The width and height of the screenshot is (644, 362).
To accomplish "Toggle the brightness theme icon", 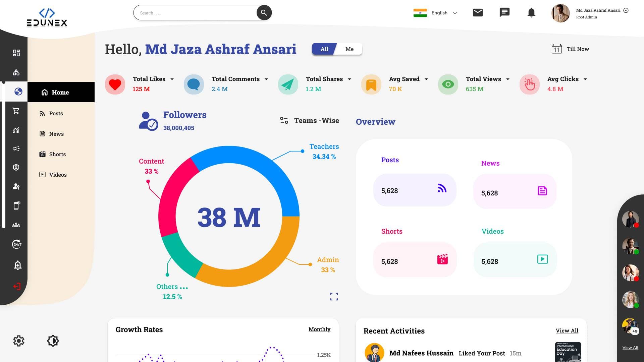I will (x=53, y=341).
